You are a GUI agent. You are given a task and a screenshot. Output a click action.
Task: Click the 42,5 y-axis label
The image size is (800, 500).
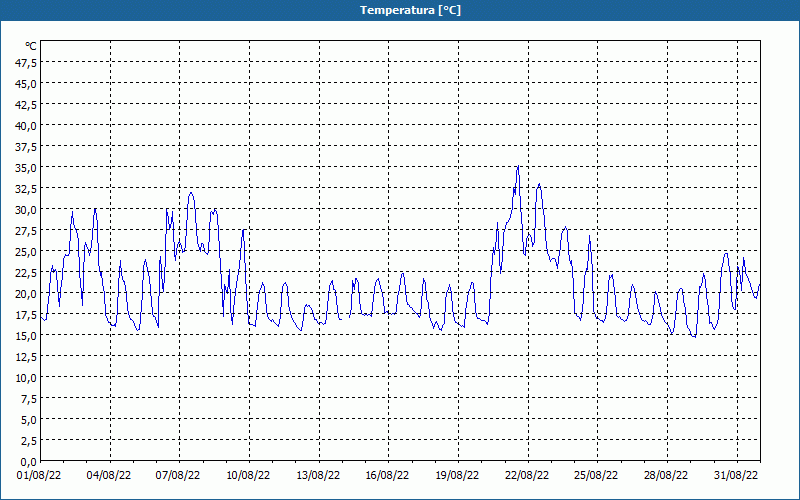(x=27, y=105)
